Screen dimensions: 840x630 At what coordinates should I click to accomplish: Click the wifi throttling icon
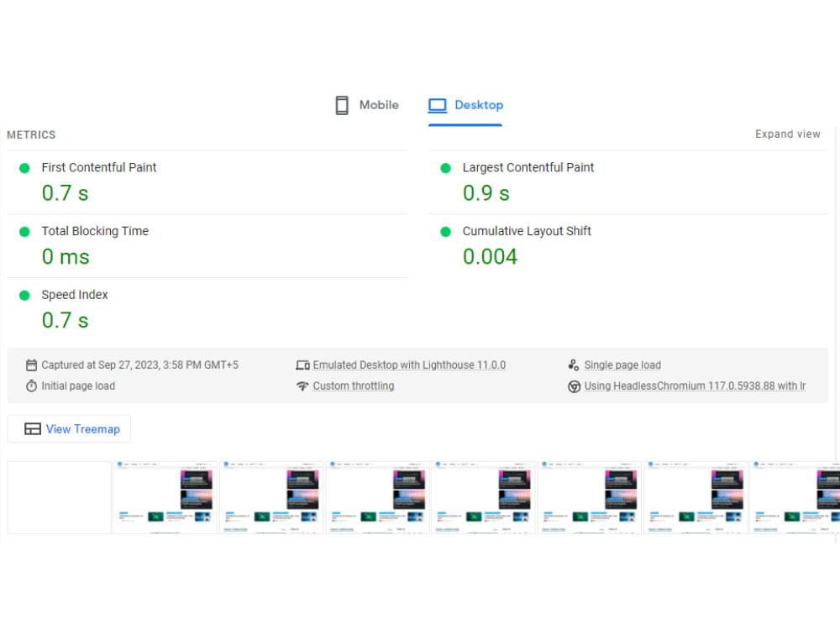[x=302, y=386]
